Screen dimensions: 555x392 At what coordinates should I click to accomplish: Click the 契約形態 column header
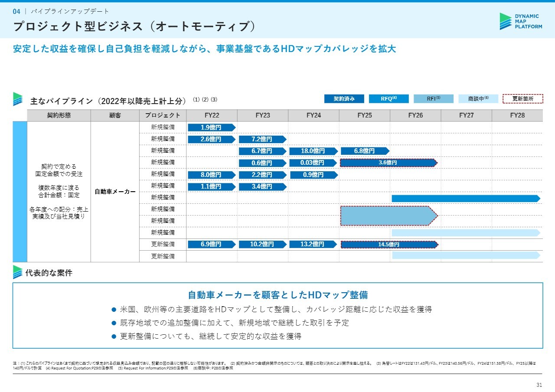(x=59, y=115)
